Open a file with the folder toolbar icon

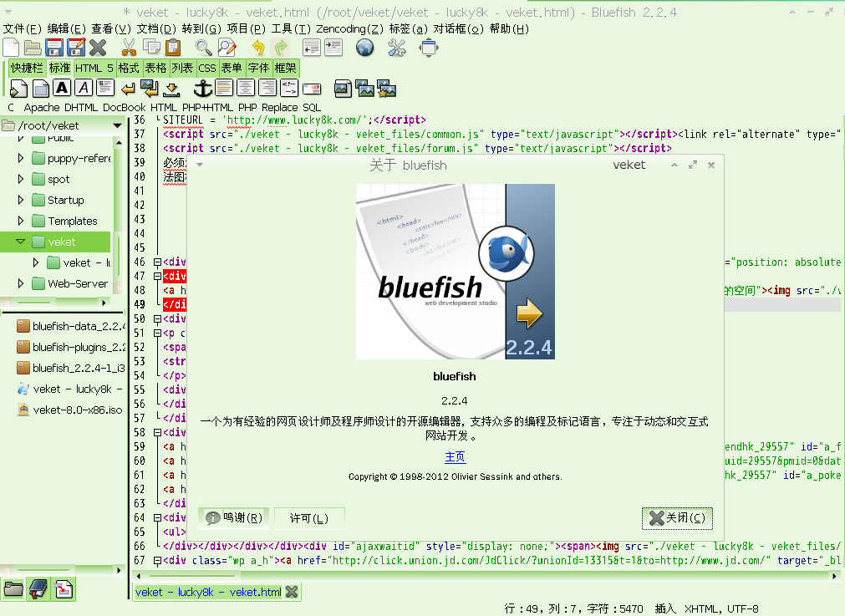(x=33, y=48)
